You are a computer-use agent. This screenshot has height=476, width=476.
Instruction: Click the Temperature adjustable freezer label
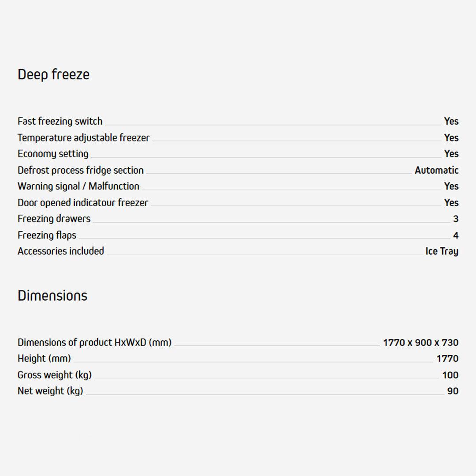83,138
